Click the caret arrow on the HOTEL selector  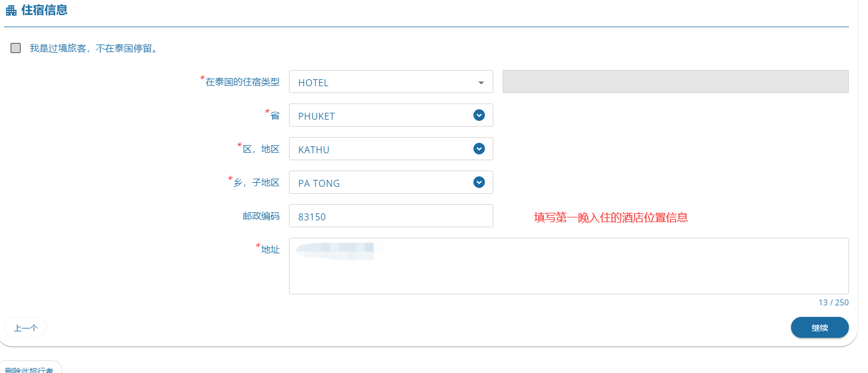tap(480, 82)
